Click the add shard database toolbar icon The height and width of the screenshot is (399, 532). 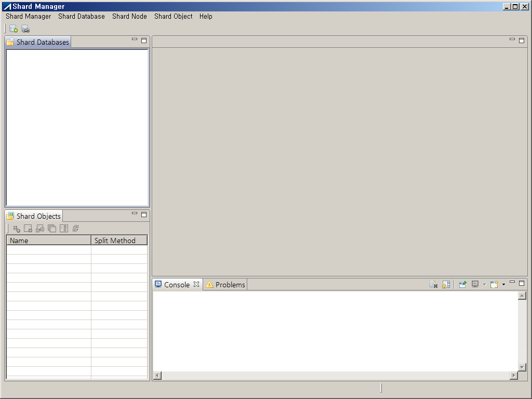[14, 29]
